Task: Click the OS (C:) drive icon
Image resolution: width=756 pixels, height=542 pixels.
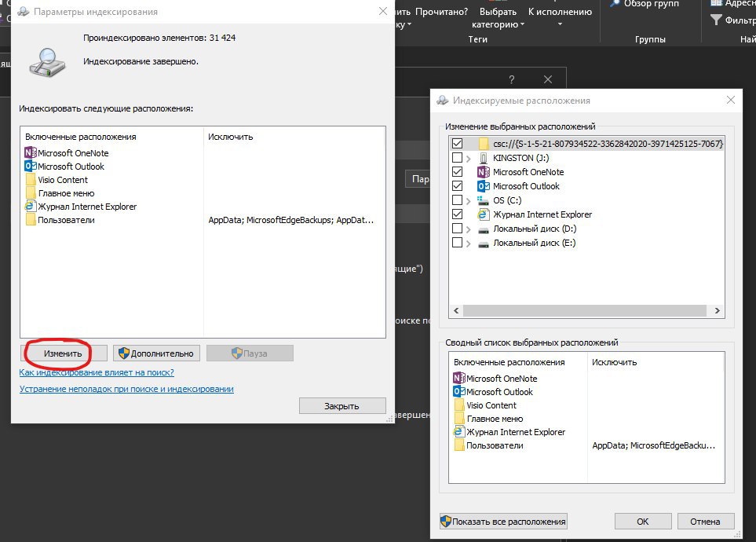Action: click(x=483, y=200)
